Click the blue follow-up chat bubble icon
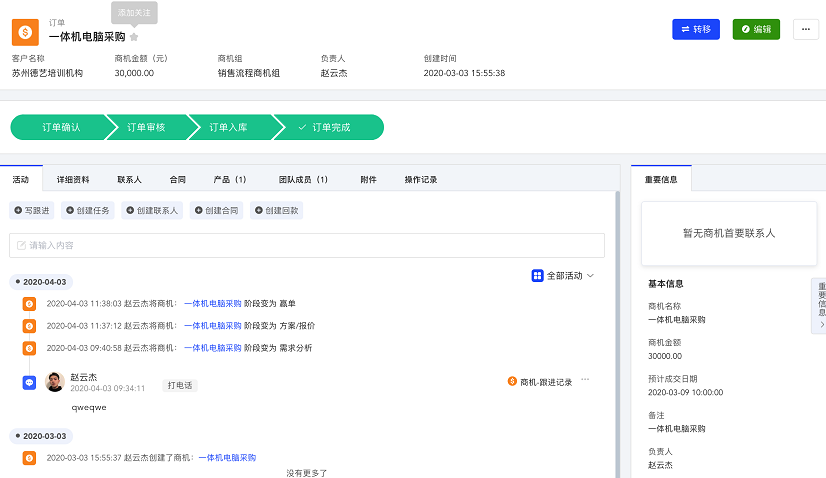The image size is (826, 478). click(x=29, y=382)
